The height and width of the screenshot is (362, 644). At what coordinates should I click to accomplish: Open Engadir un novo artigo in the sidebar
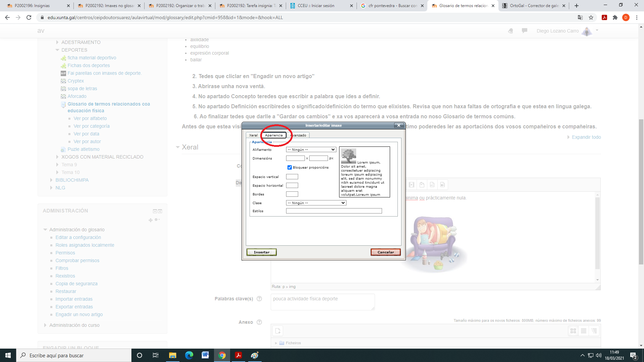pos(79,314)
